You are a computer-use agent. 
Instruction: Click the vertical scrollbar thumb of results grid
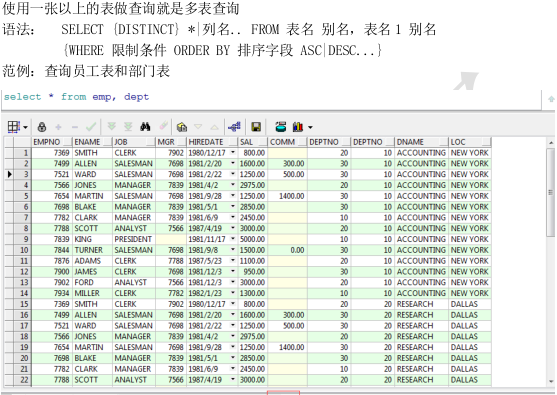(550, 192)
